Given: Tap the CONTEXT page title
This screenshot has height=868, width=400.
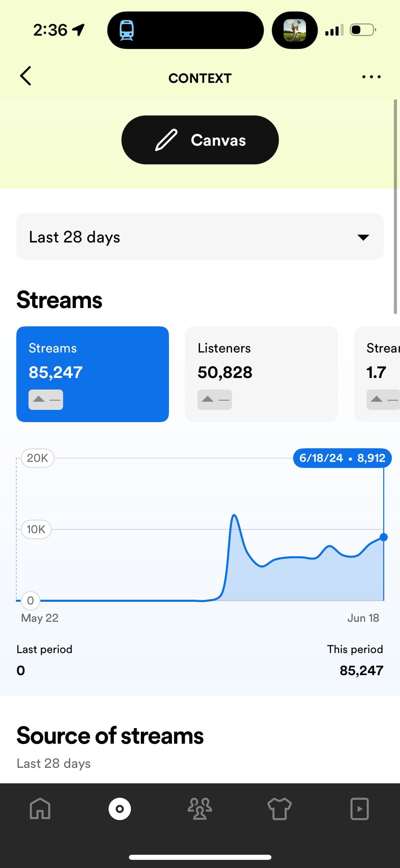Looking at the screenshot, I should [x=200, y=78].
